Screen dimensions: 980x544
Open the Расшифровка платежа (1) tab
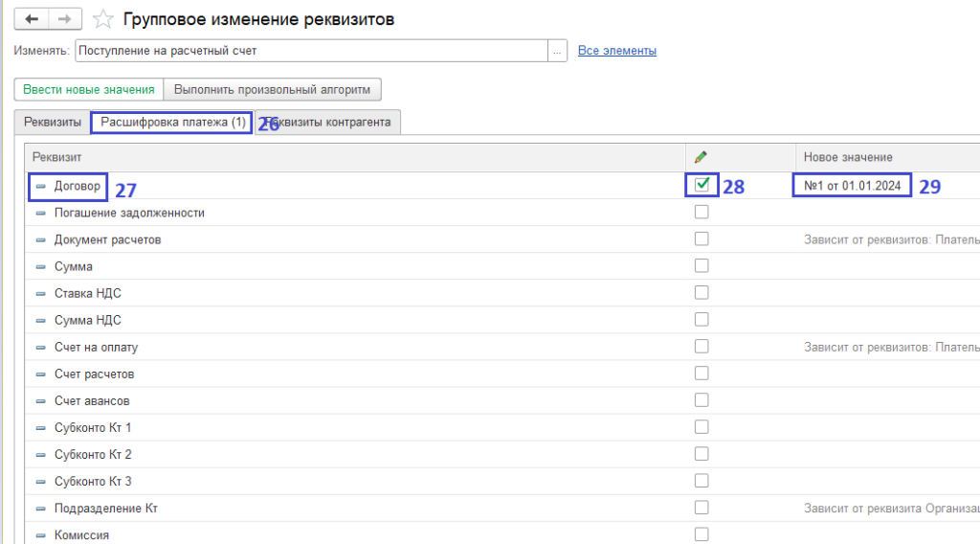click(172, 123)
